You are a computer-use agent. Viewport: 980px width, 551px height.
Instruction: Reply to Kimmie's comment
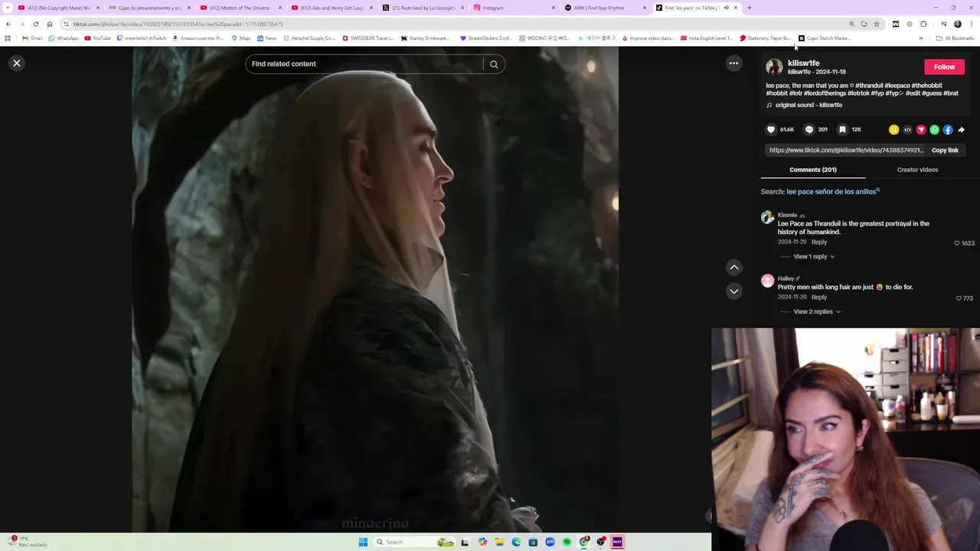pyautogui.click(x=819, y=242)
